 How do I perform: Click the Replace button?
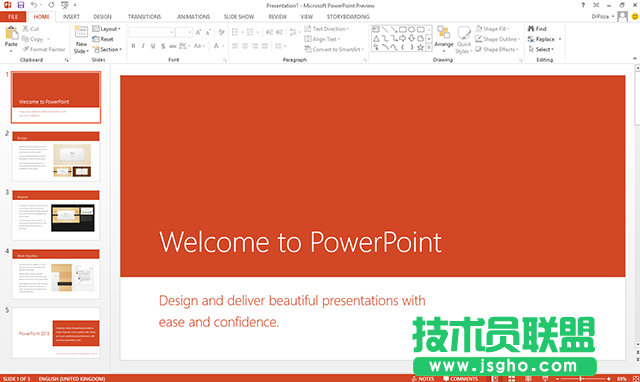(x=541, y=39)
